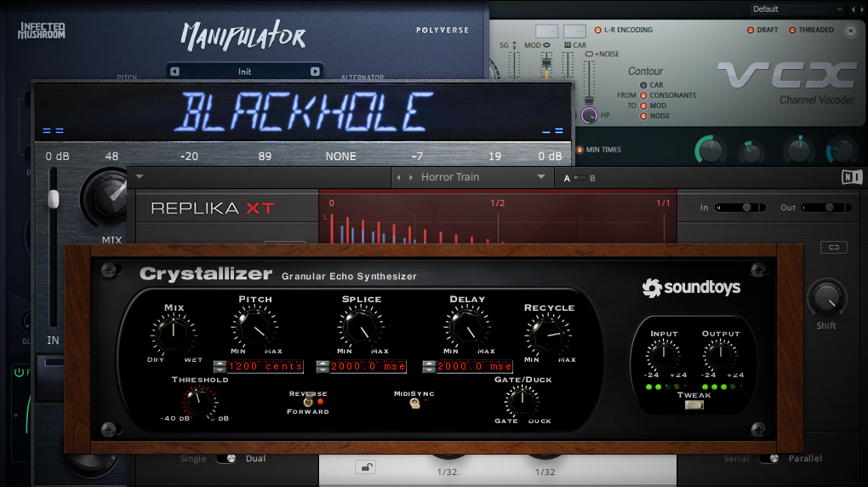Toggle Contour MOD in VCX

643,106
